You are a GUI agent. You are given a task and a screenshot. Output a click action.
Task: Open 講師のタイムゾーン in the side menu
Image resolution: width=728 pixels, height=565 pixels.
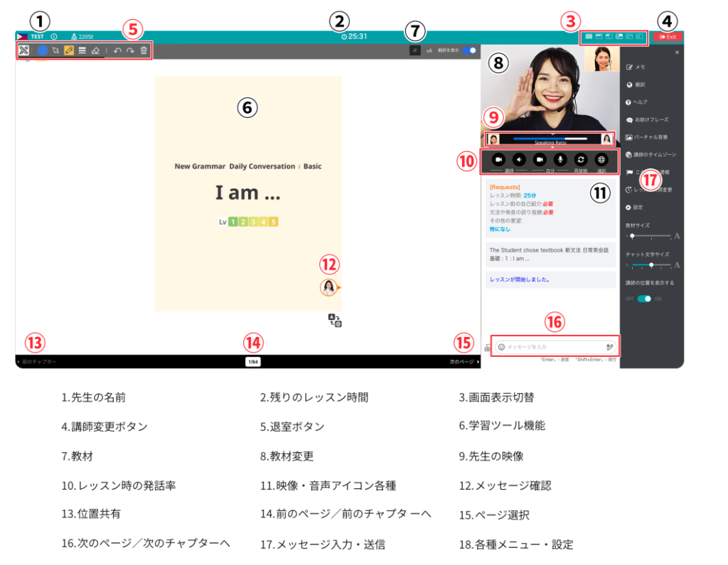[x=651, y=155]
